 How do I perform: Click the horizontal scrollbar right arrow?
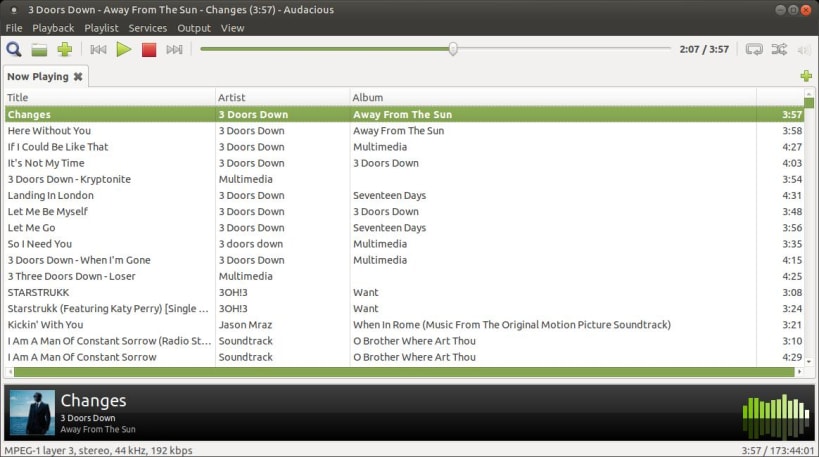click(799, 372)
